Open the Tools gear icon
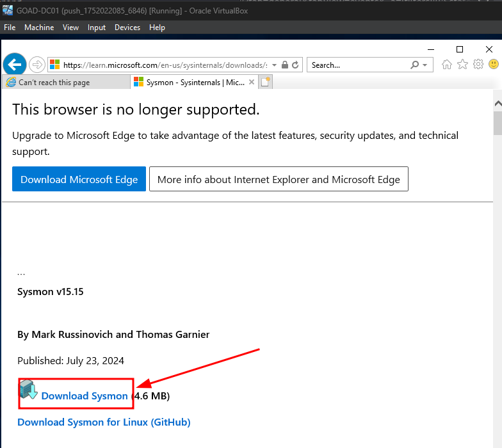 coord(478,64)
